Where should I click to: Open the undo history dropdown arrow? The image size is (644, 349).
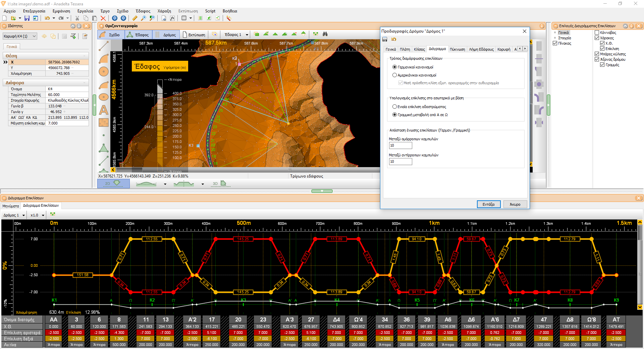(54, 18)
